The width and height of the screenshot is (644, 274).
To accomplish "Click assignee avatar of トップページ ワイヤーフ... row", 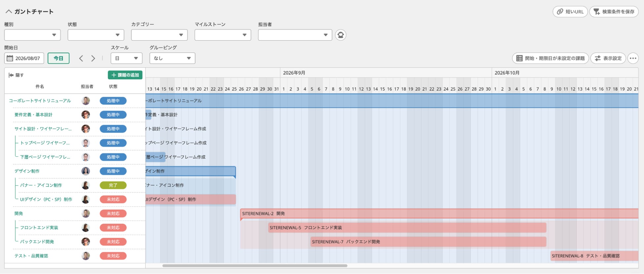I will click(86, 143).
